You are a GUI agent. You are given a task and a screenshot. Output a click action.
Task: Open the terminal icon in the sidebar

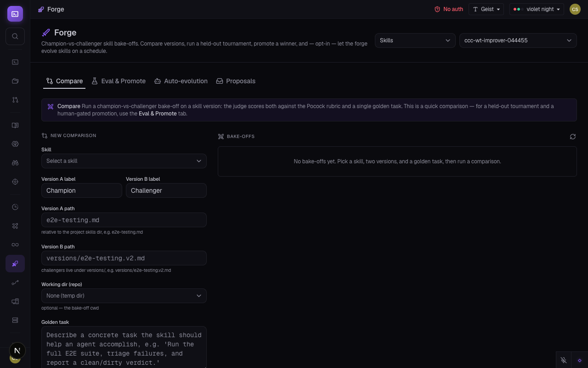click(x=15, y=62)
